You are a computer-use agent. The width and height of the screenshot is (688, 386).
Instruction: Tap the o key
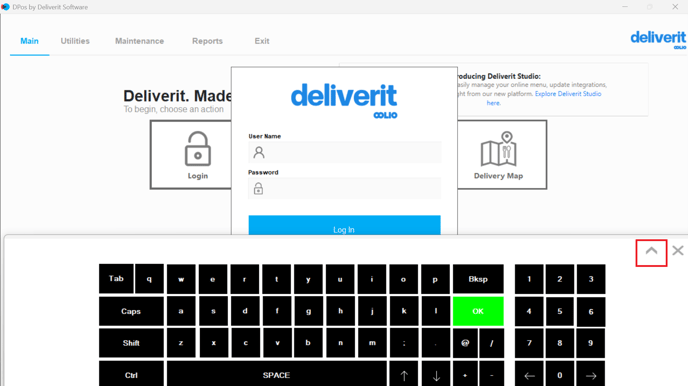[403, 279]
